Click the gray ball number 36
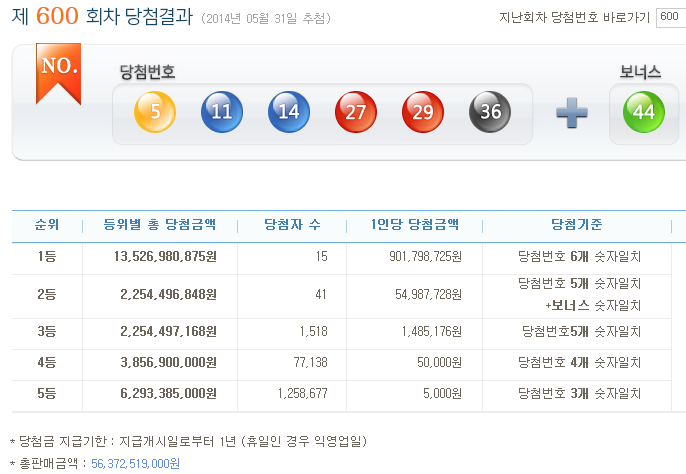The height and width of the screenshot is (474, 686). point(490,112)
